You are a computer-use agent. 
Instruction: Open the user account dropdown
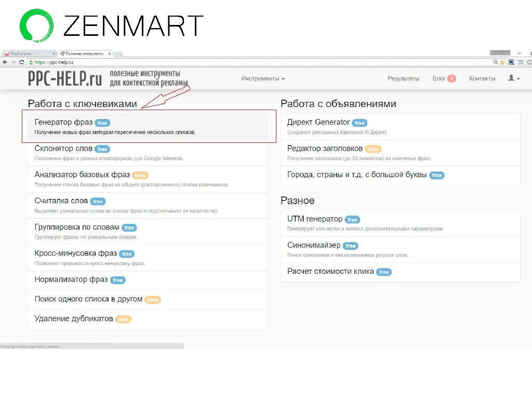pos(514,78)
